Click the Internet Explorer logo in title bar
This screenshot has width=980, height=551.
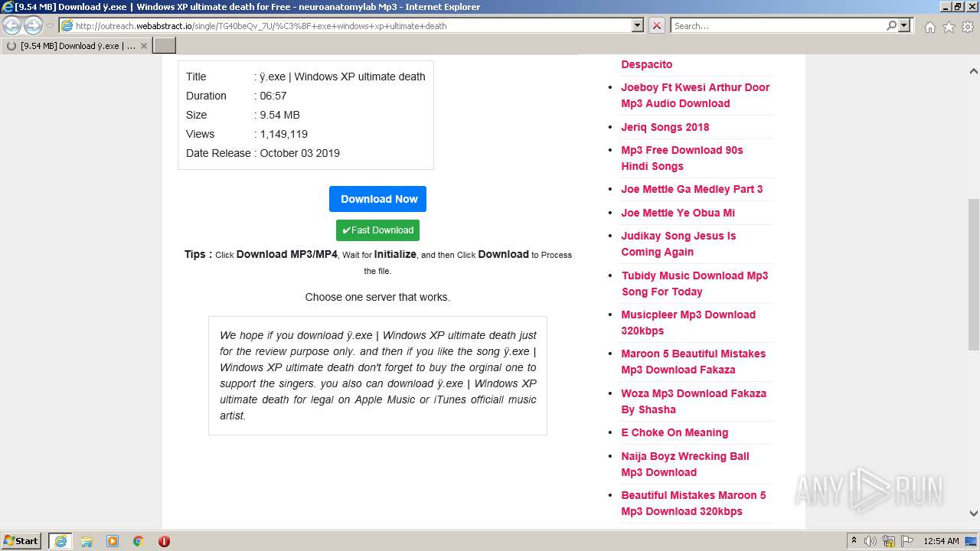click(8, 7)
